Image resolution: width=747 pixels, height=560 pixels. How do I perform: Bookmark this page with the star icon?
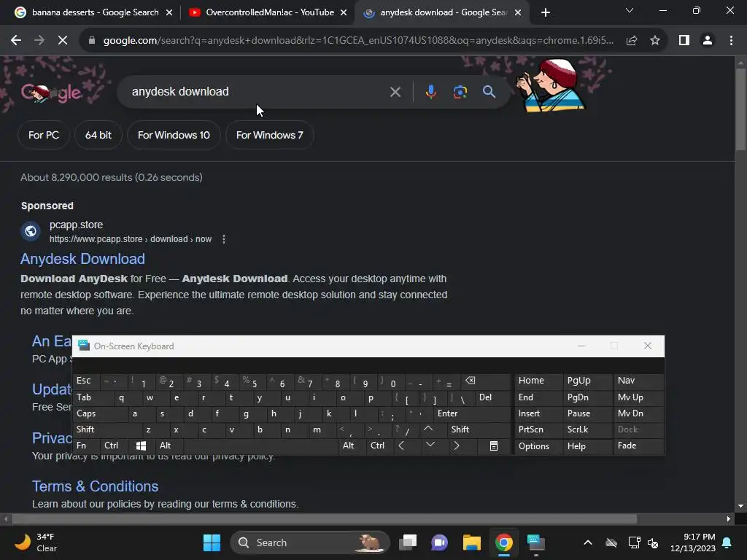point(655,41)
